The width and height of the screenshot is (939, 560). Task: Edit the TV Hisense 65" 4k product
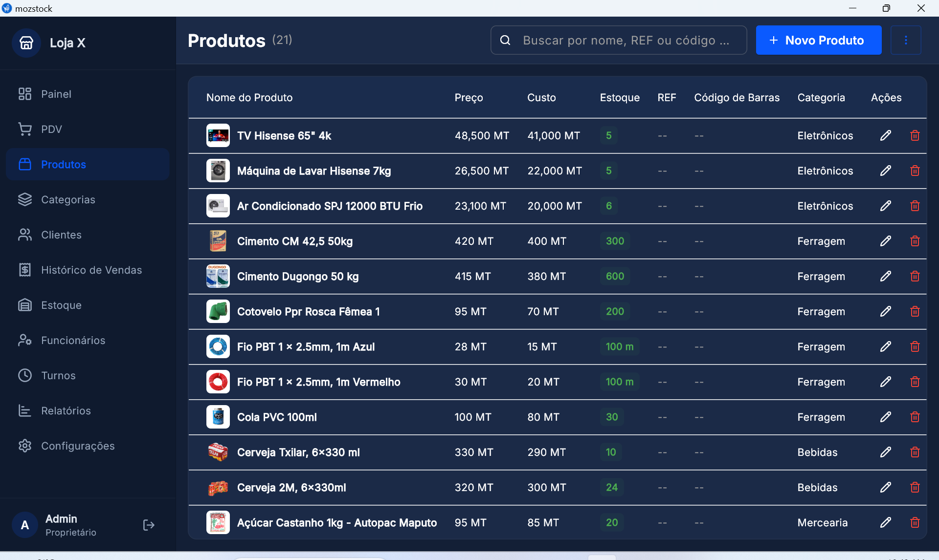pyautogui.click(x=886, y=135)
